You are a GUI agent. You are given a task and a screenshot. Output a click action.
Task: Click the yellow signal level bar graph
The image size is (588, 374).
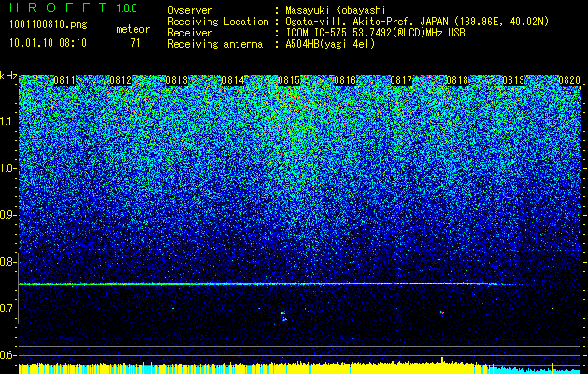(x=255, y=368)
